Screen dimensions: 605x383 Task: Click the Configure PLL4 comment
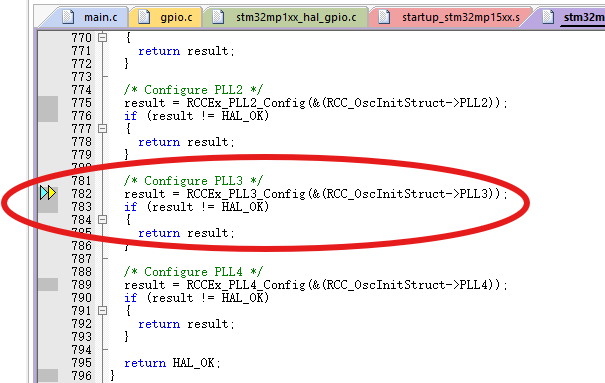[193, 272]
